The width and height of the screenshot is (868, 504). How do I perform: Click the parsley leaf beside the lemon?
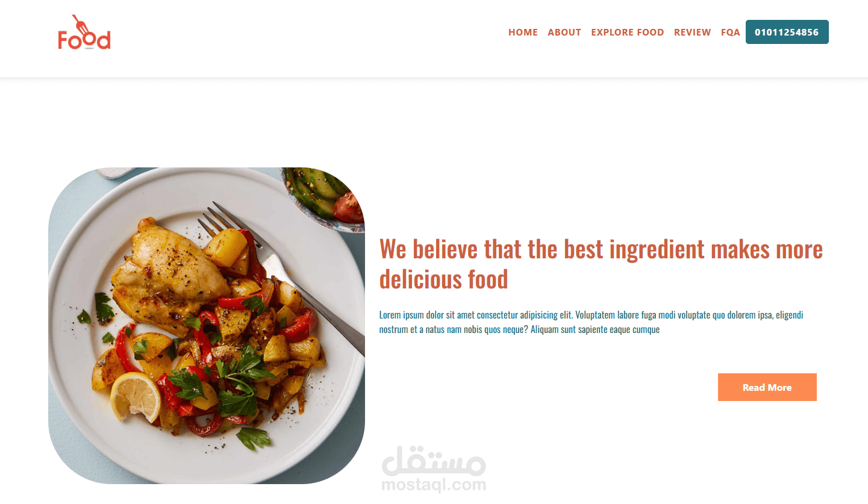click(187, 383)
